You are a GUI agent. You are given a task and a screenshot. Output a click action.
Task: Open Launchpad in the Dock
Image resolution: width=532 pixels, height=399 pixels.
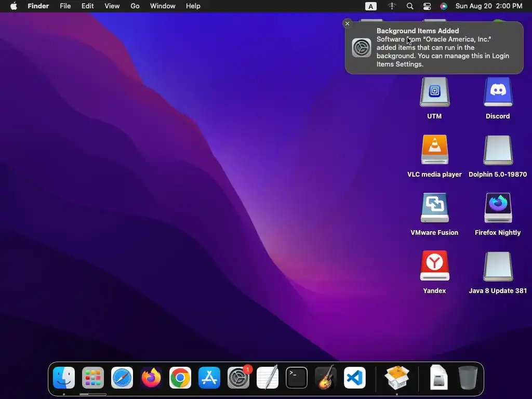(92, 378)
